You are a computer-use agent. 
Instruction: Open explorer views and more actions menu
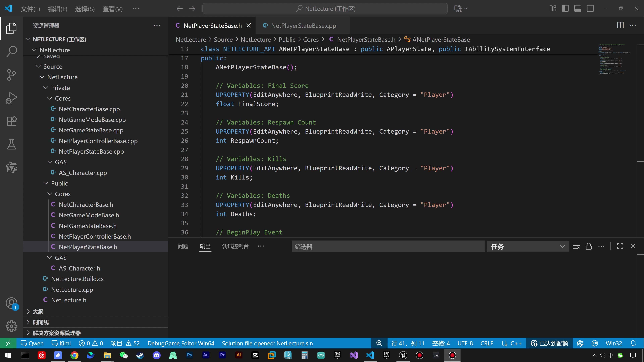[157, 25]
